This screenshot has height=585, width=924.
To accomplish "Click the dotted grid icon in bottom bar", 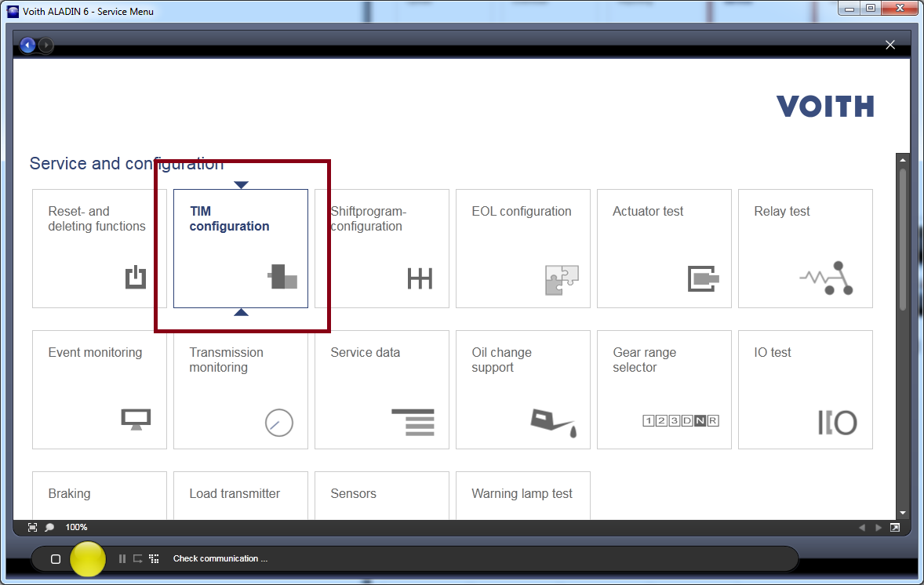I will pyautogui.click(x=154, y=558).
